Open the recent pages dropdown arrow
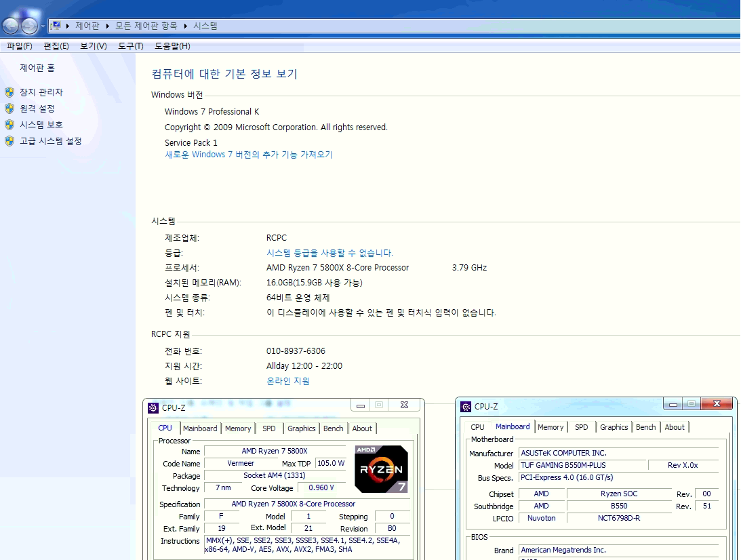The image size is (741, 560). tap(43, 26)
